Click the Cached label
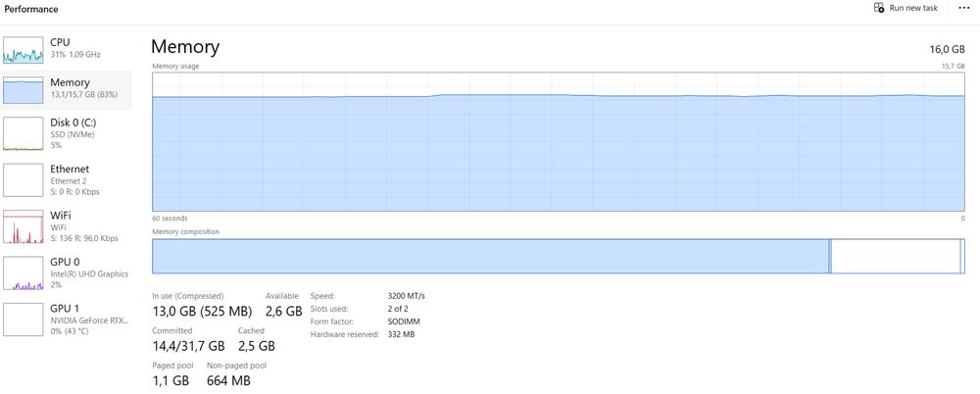This screenshot has height=394, width=980. click(x=251, y=330)
